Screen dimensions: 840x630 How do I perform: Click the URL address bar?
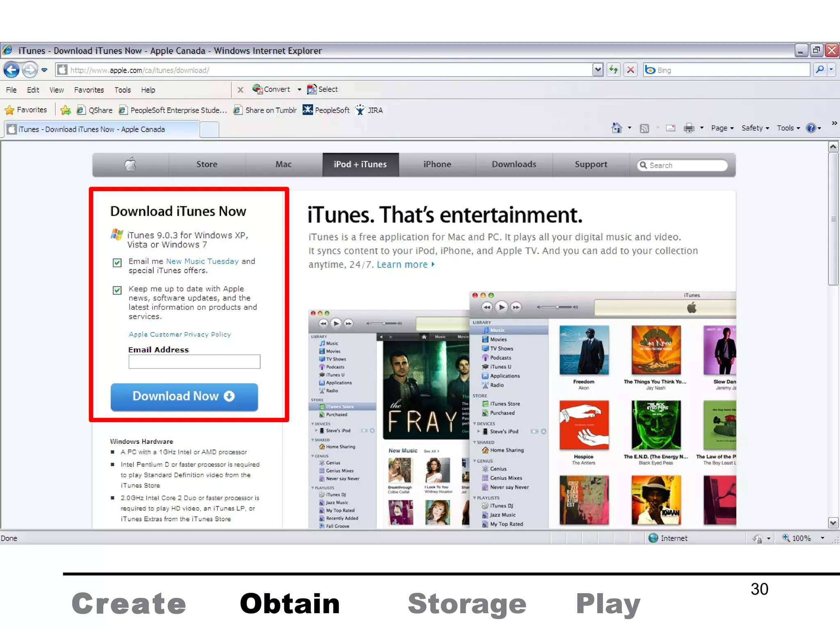pos(325,70)
